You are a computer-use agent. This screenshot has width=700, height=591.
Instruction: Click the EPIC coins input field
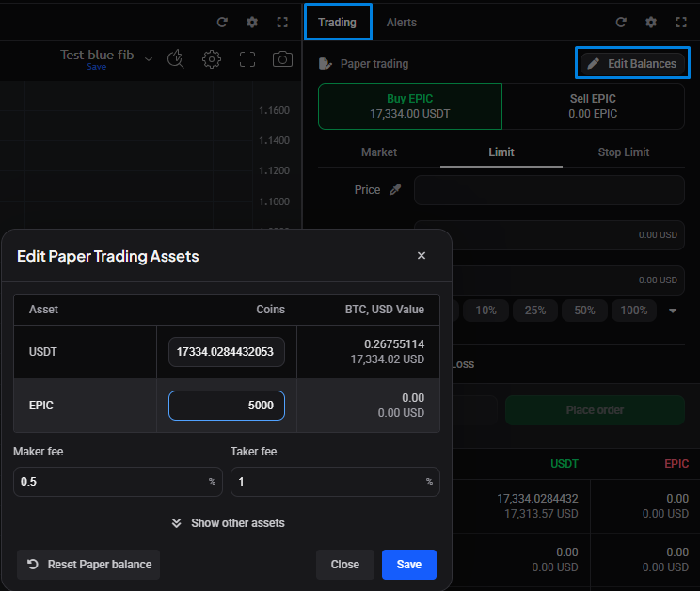point(227,406)
